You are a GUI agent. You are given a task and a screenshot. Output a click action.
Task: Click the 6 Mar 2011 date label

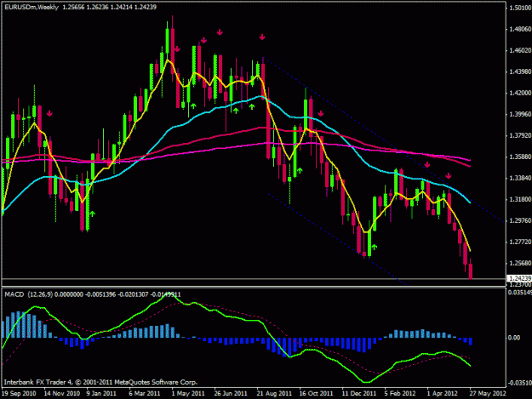(144, 394)
